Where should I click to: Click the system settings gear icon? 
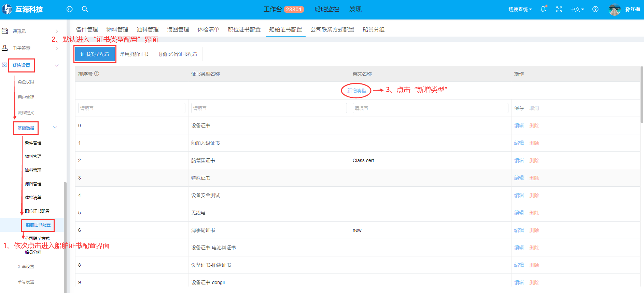coord(4,65)
